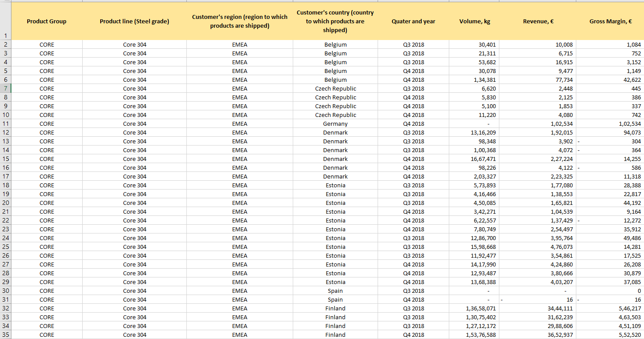
Task: Select the volume cell 12,86,700
Action: click(474, 238)
